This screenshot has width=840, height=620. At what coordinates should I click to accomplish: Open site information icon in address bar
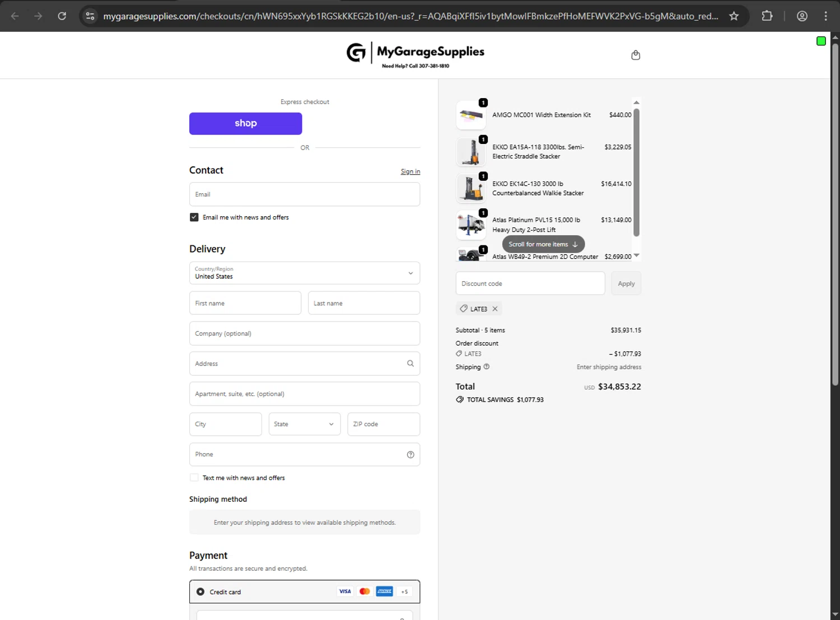point(90,16)
